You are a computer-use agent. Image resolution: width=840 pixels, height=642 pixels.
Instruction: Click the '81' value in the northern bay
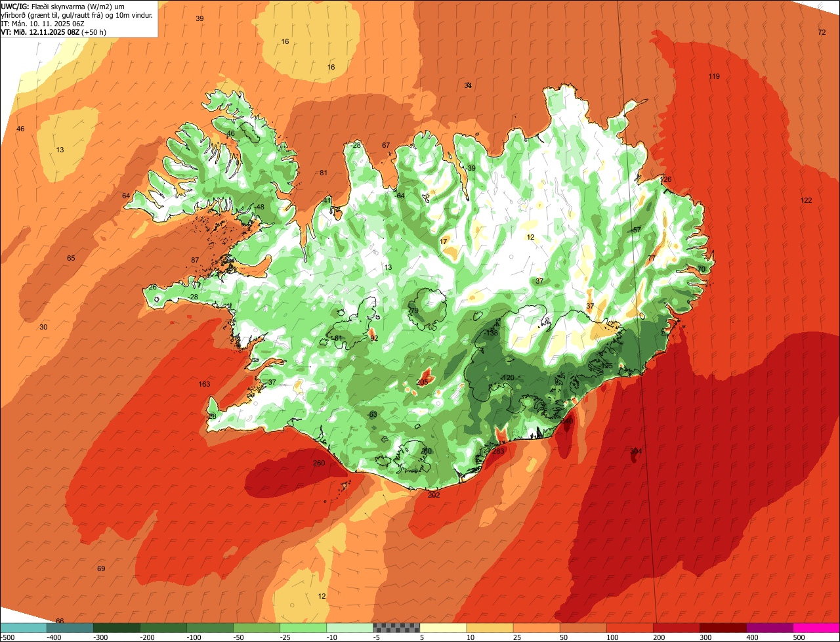(x=323, y=173)
